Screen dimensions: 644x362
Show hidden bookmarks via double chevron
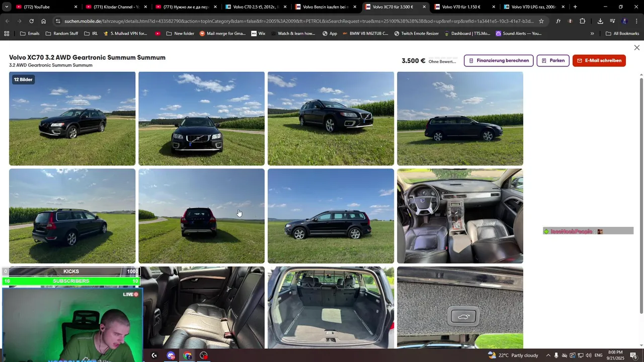592,33
